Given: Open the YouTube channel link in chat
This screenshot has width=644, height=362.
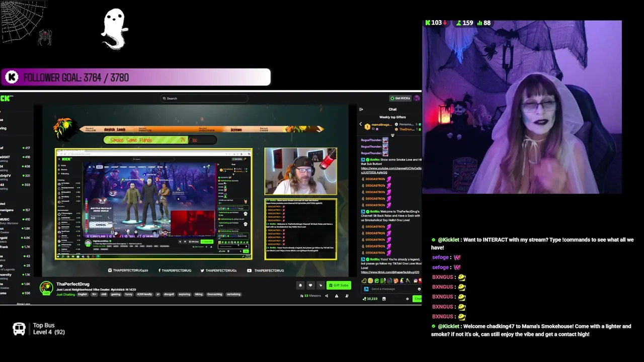Looking at the screenshot, I should 391,170.
